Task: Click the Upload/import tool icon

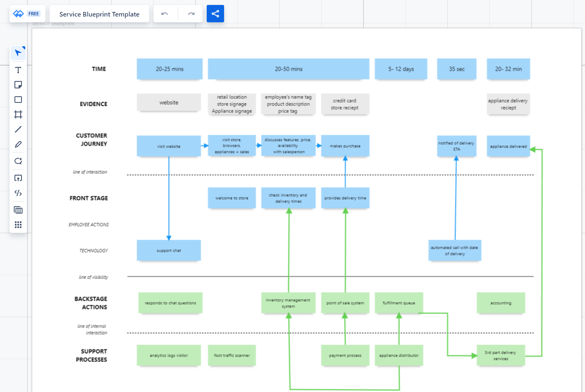Action: (18, 178)
